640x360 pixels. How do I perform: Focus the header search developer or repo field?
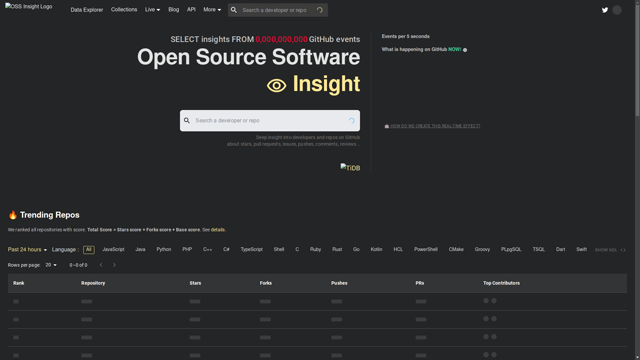click(278, 10)
